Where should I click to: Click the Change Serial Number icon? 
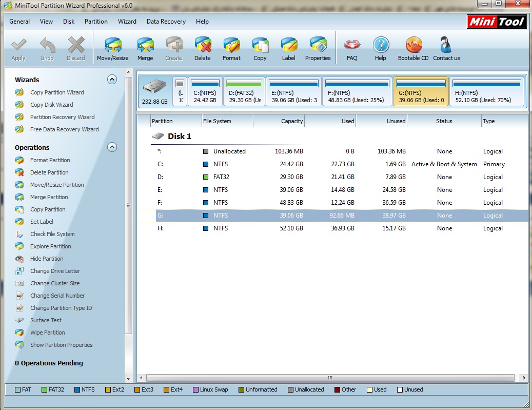click(19, 296)
